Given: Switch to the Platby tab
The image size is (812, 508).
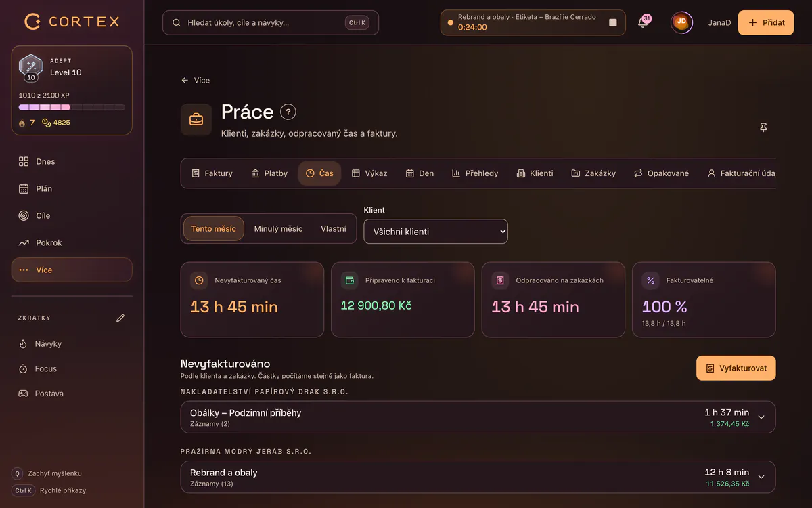Looking at the screenshot, I should click(269, 173).
